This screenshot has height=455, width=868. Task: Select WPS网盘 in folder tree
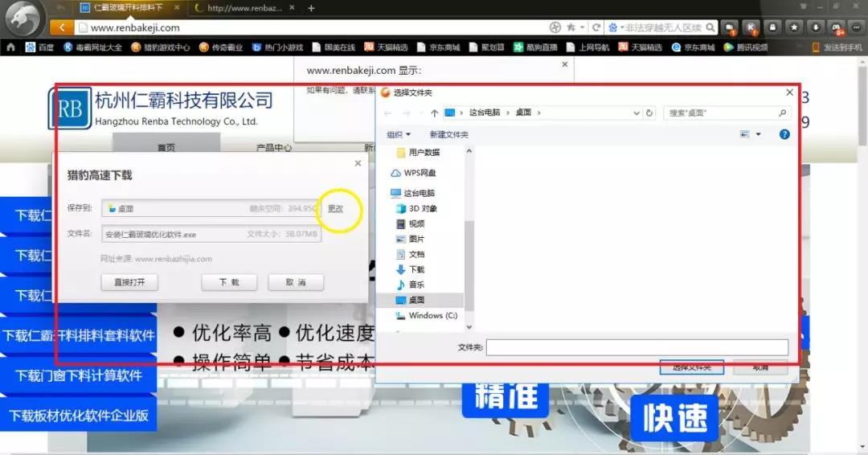pos(413,173)
